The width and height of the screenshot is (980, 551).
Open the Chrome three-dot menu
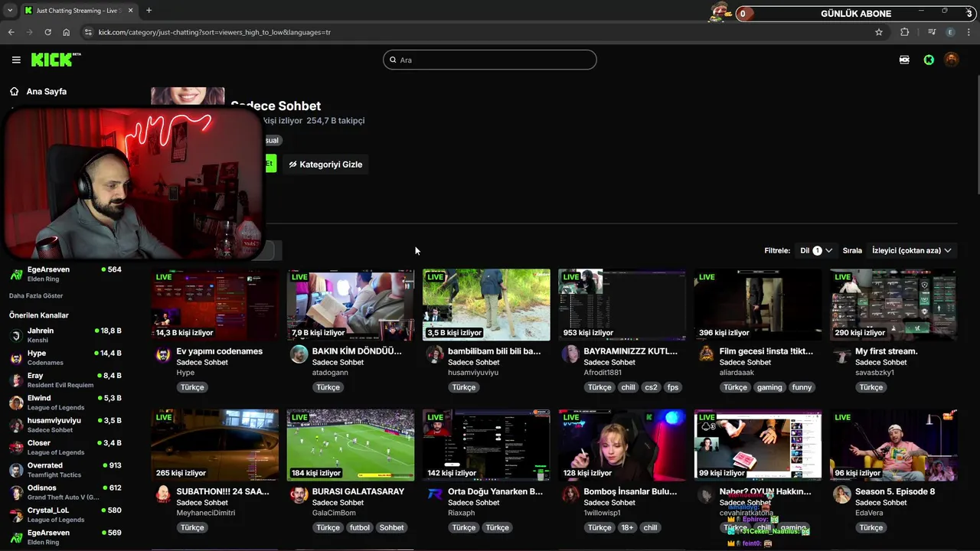(969, 32)
